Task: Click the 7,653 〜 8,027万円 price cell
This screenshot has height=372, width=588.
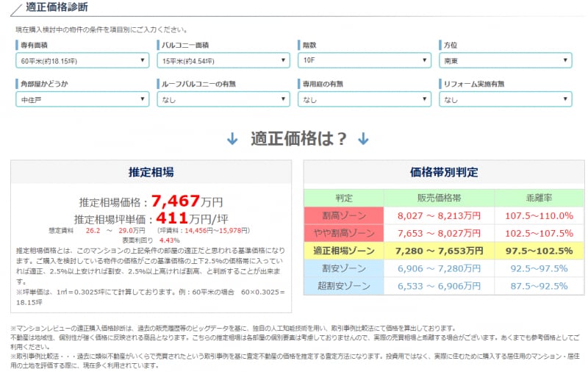Action: pos(439,233)
